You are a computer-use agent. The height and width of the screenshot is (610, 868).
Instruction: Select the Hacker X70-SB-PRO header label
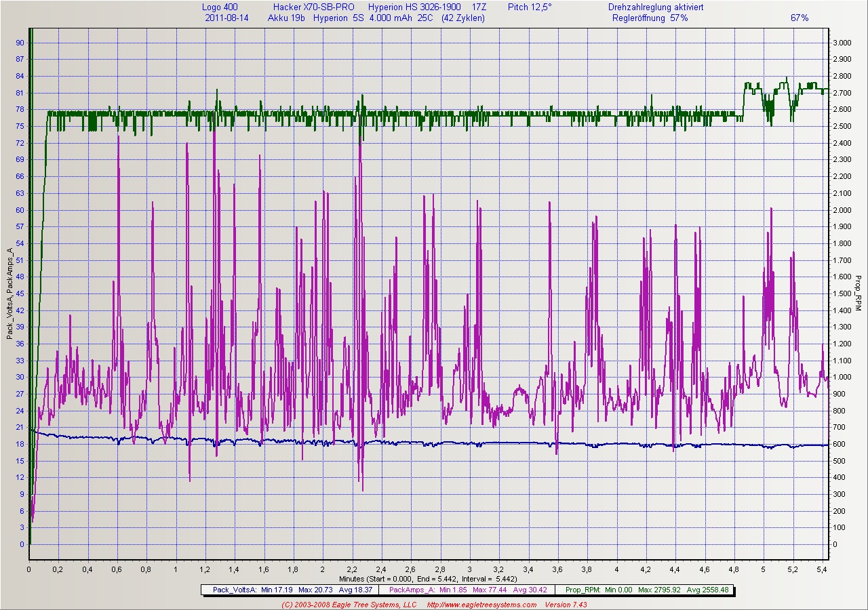pyautogui.click(x=313, y=7)
